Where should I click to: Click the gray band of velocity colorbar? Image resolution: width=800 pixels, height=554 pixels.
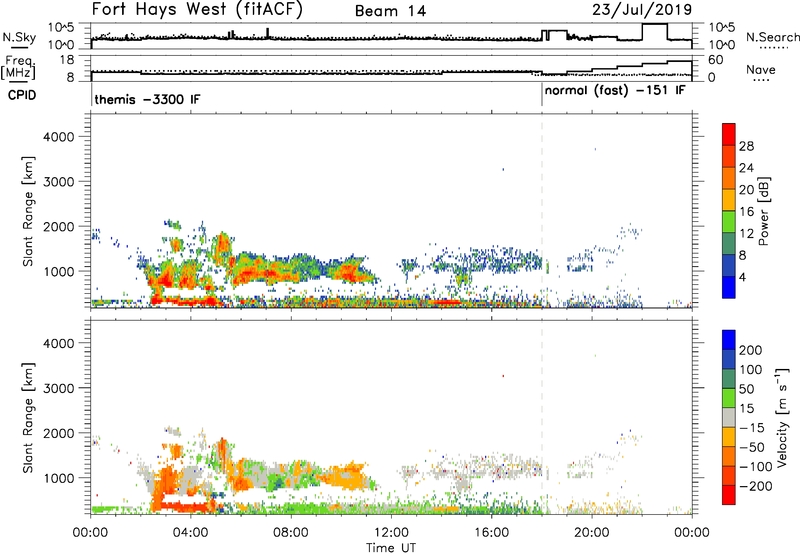tap(729, 417)
